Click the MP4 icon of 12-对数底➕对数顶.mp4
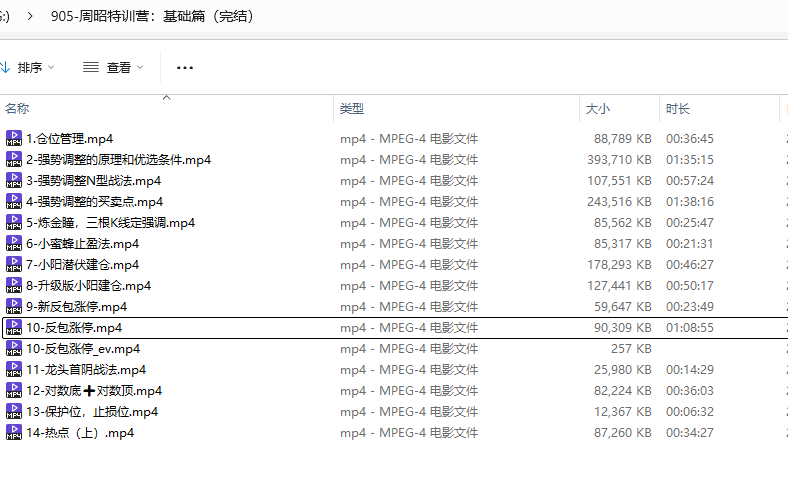 [14, 390]
